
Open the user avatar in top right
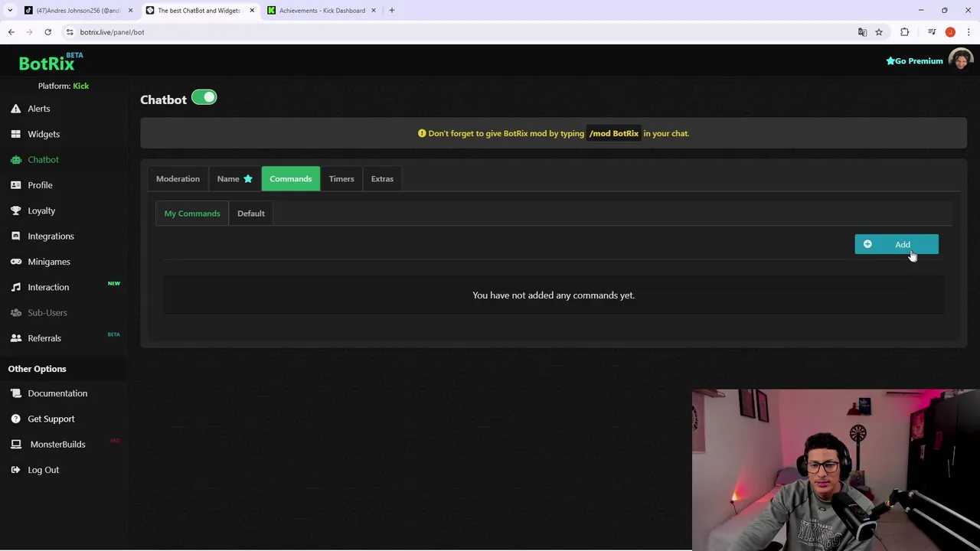click(960, 60)
